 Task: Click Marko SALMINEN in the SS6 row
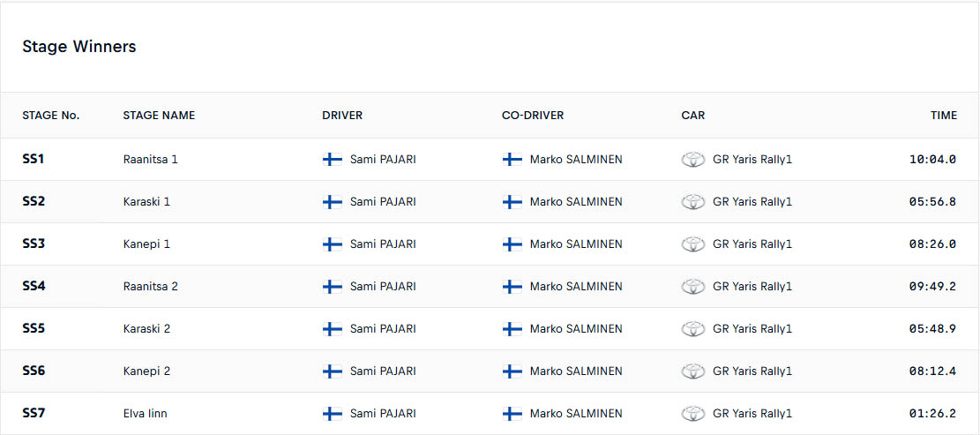click(576, 371)
